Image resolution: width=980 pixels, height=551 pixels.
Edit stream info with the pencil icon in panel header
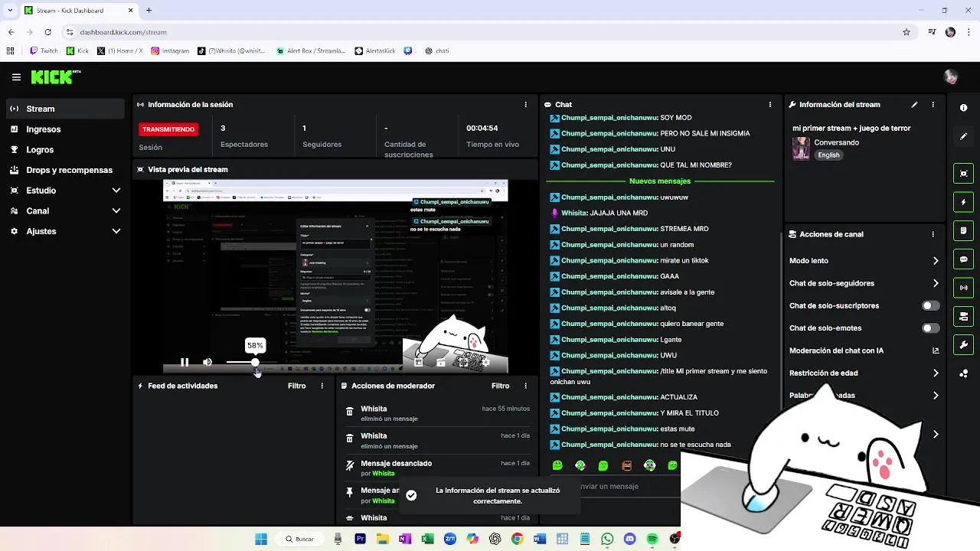pos(914,105)
